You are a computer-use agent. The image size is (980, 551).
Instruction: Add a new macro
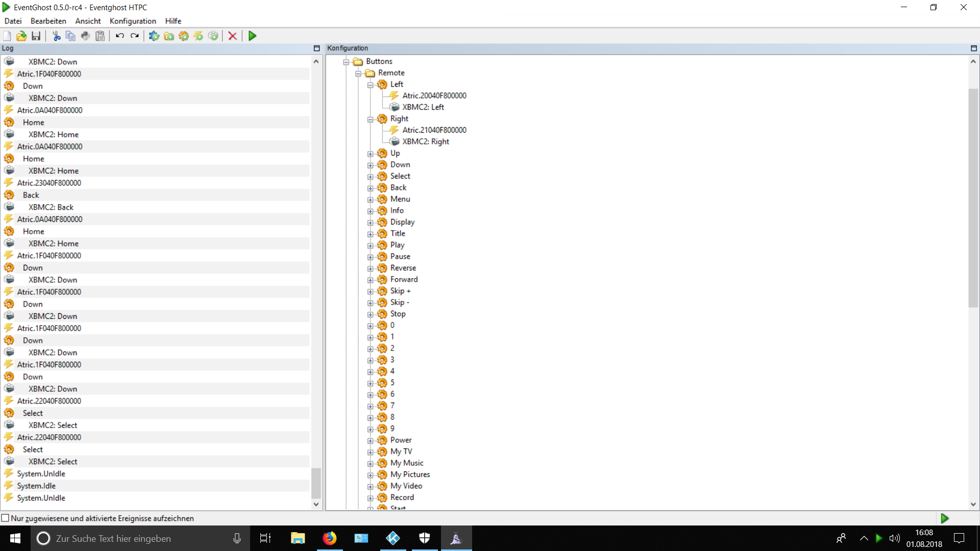click(184, 36)
